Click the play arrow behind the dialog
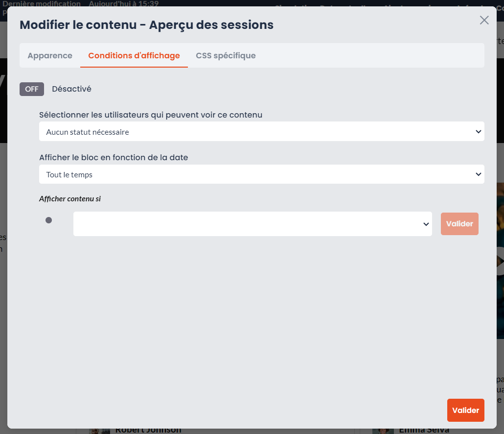 pos(500,261)
